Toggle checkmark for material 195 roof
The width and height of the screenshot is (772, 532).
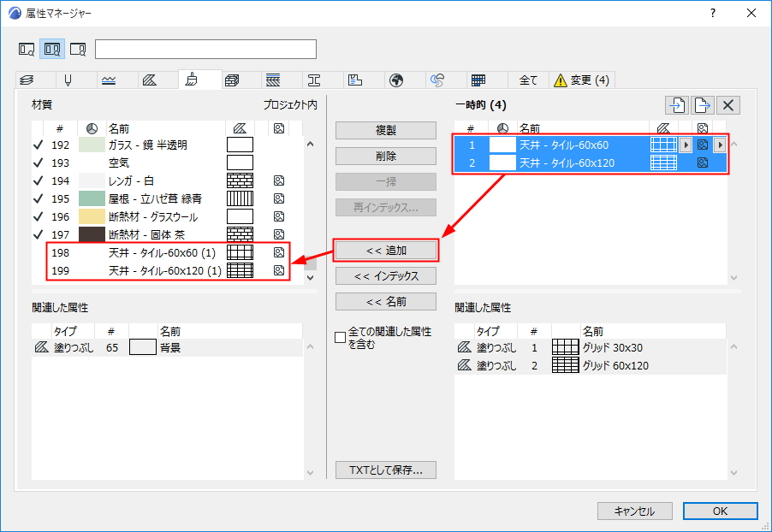point(39,198)
